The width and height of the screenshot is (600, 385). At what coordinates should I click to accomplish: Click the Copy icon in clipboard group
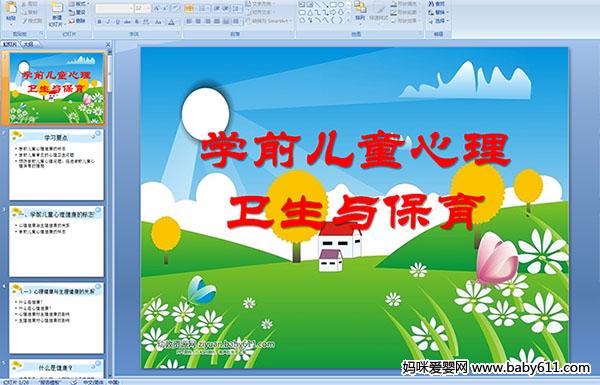[24, 13]
